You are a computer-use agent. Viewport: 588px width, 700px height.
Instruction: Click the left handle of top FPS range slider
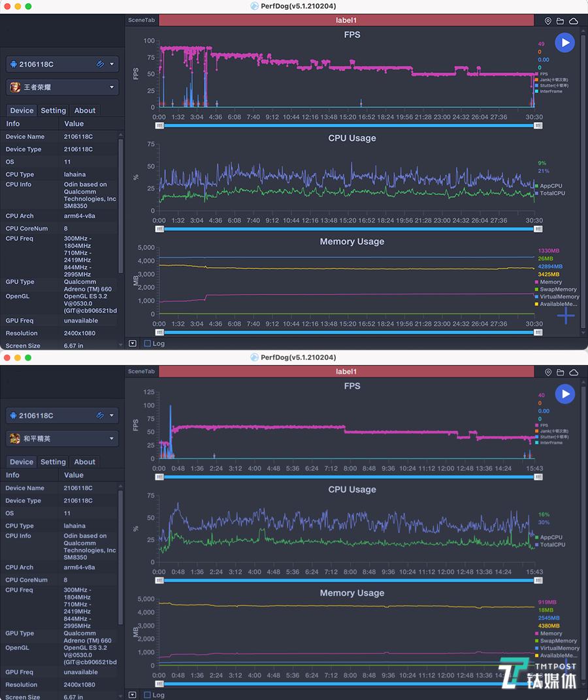(160, 125)
